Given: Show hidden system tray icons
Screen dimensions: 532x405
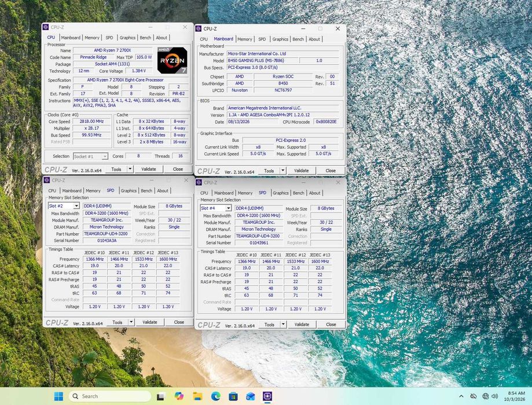Looking at the screenshot, I should [x=461, y=396].
